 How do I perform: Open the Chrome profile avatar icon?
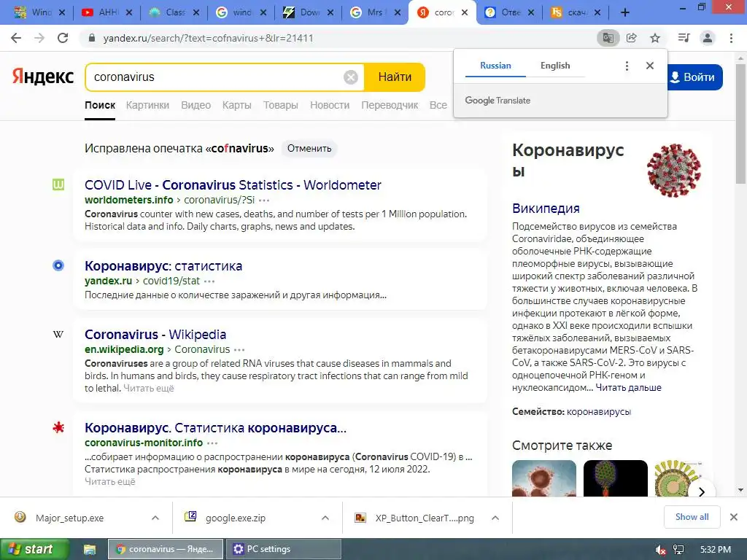tap(708, 38)
